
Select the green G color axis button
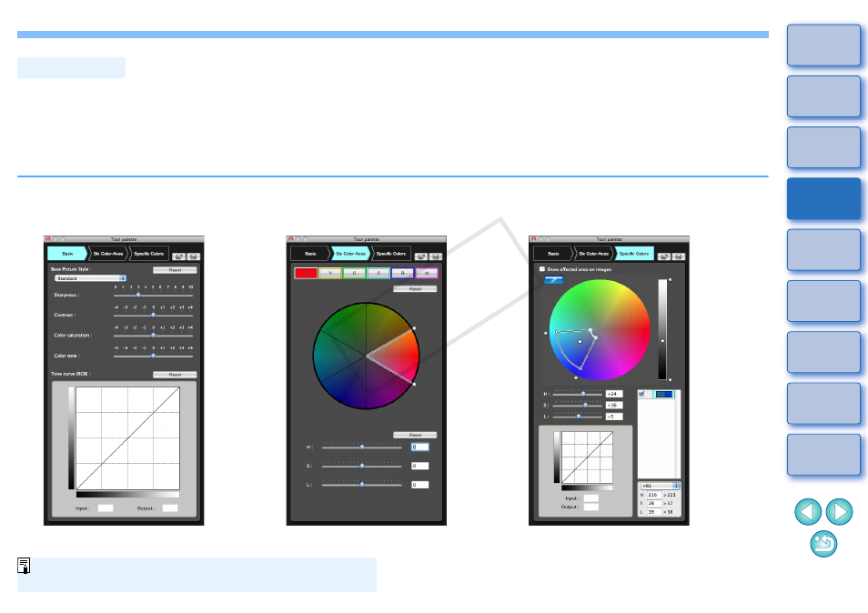tap(354, 273)
